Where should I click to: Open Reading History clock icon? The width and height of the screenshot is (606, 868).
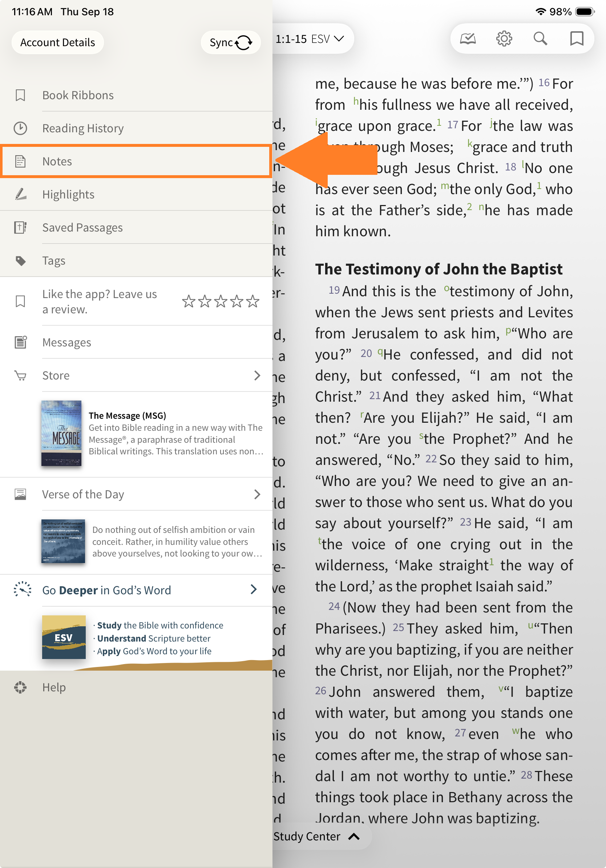coord(20,129)
